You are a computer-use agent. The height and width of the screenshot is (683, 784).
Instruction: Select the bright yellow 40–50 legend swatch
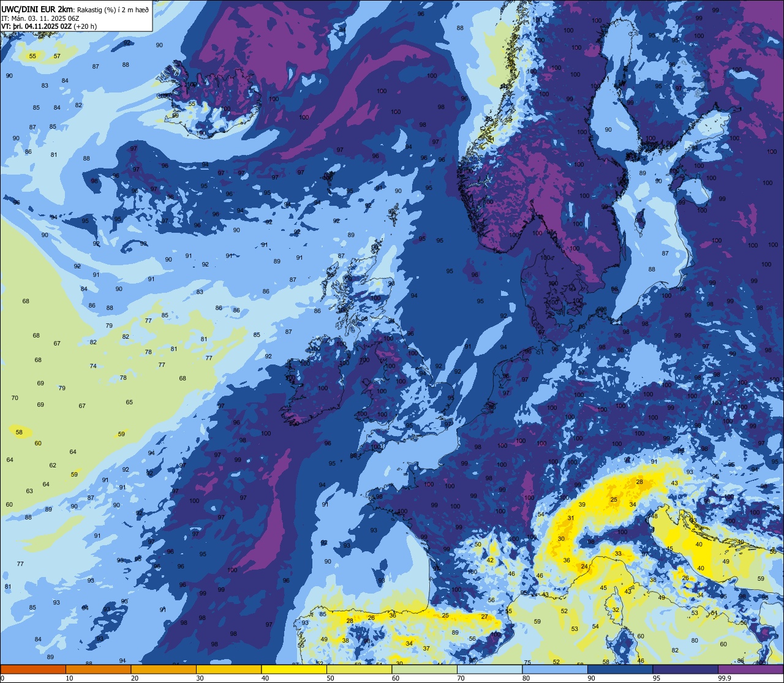294,669
